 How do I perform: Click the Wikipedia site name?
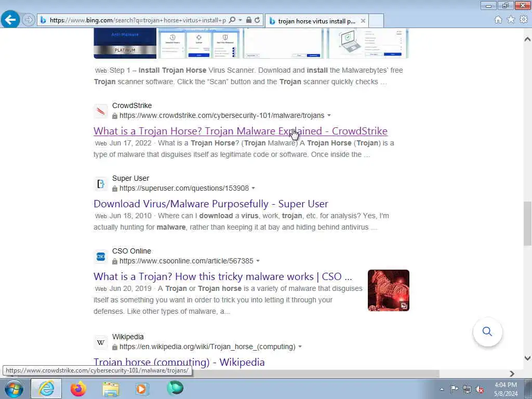pos(128,337)
